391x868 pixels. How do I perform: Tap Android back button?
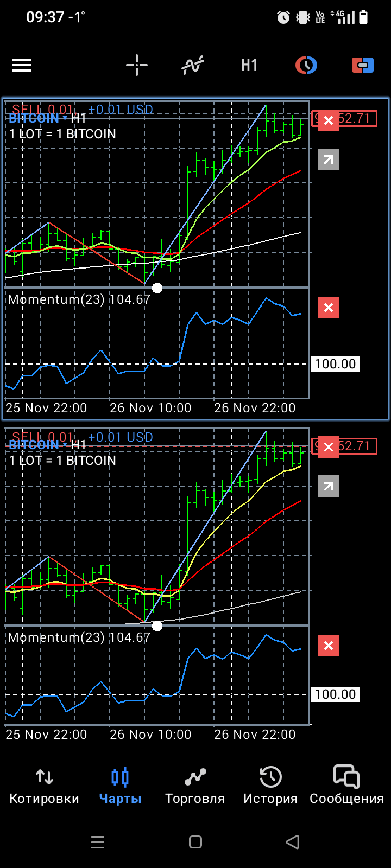pos(293,842)
